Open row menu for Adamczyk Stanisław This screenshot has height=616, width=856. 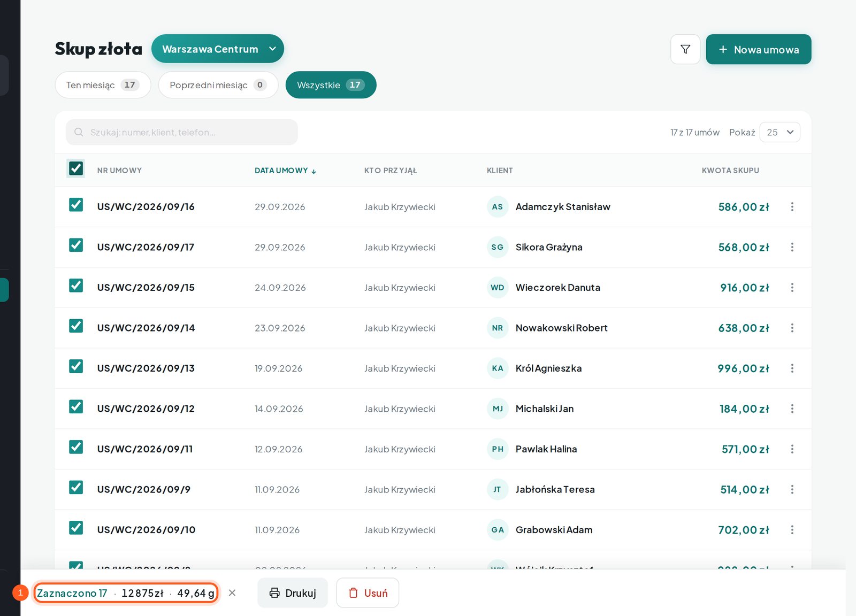coord(792,207)
